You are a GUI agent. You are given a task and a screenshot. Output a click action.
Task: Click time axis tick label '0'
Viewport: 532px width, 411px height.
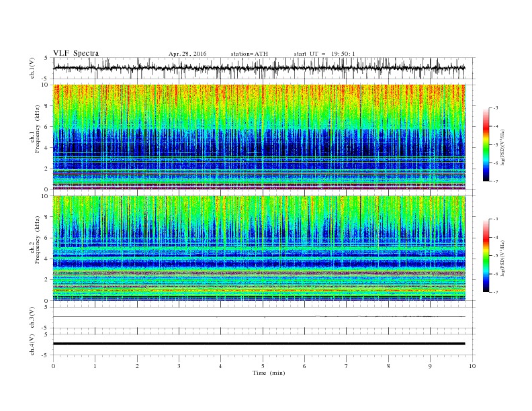(53, 366)
